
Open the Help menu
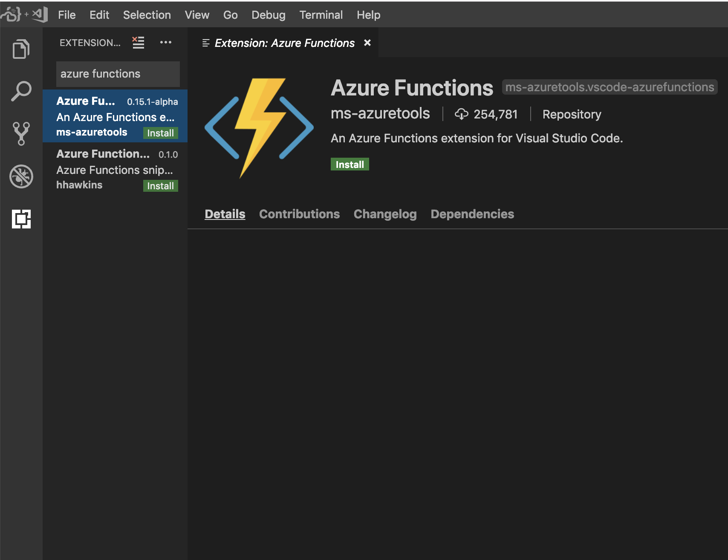(369, 15)
